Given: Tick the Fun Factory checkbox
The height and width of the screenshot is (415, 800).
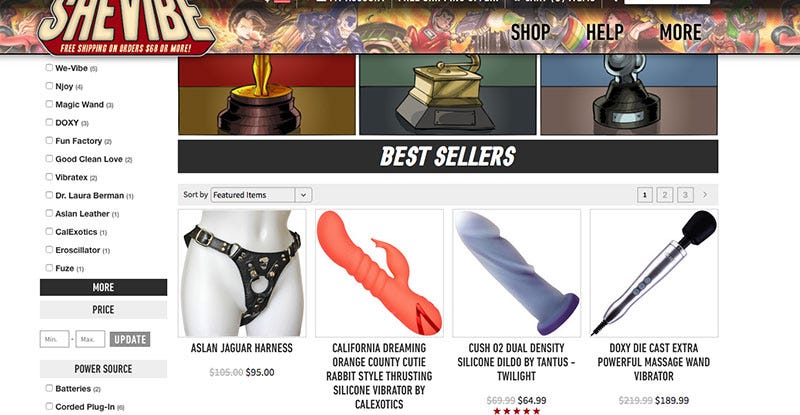Looking at the screenshot, I should [x=49, y=140].
